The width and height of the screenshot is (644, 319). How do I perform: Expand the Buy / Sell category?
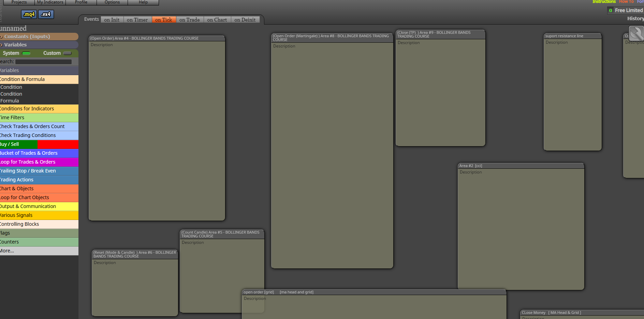coord(39,144)
